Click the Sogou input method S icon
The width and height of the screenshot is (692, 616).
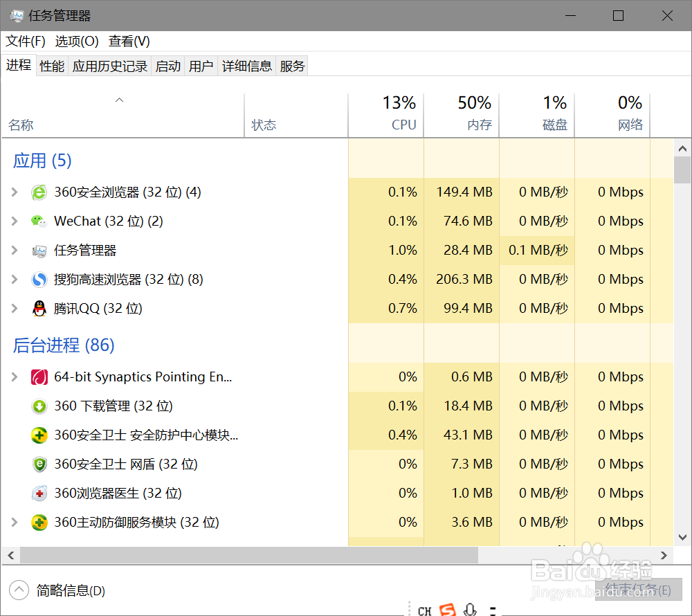coord(448,610)
